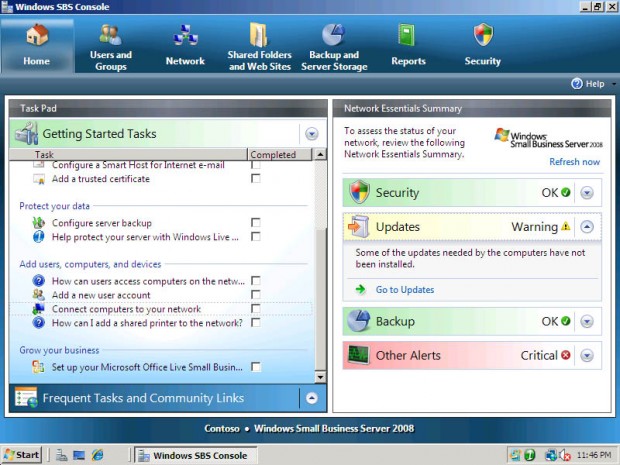Image resolution: width=620 pixels, height=465 pixels.
Task: Switch to the Home tab
Action: (x=37, y=47)
